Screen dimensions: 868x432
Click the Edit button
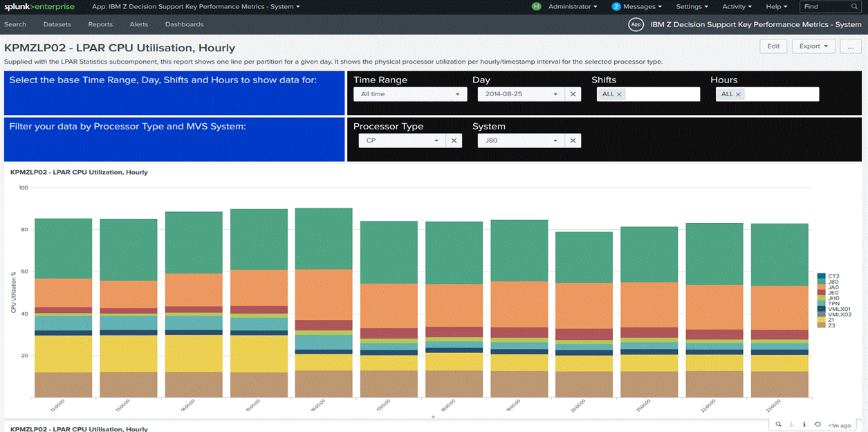tap(773, 46)
